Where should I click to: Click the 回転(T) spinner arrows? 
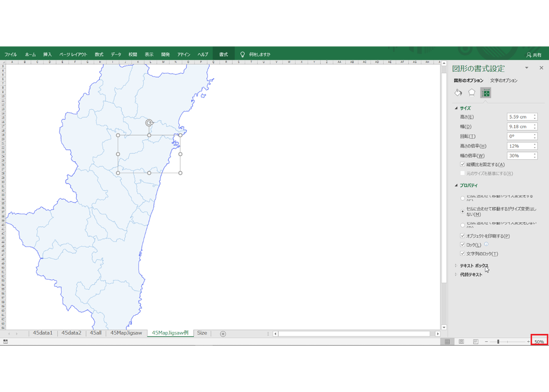(535, 136)
